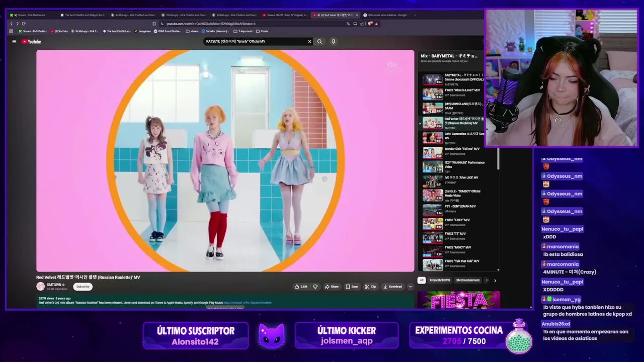
Task: Click the browser address bar URL
Action: coord(211,24)
